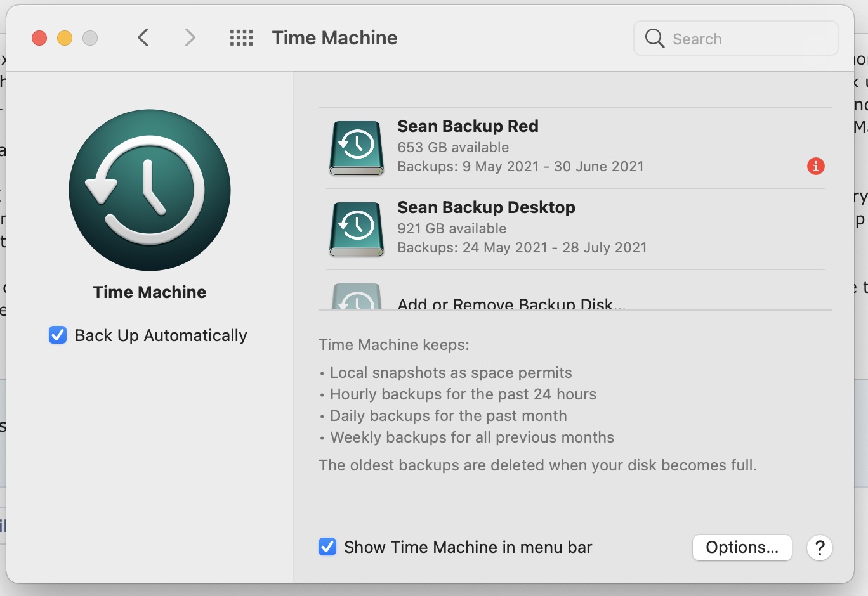The height and width of the screenshot is (596, 868).
Task: Uncheck Show Time Machine in menu bar
Action: (x=327, y=547)
